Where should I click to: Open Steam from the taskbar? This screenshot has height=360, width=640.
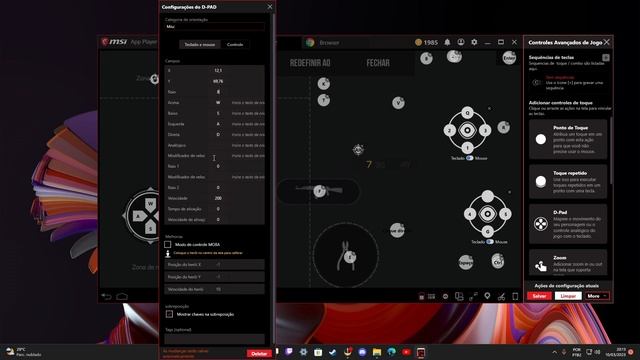pyautogui.click(x=333, y=352)
